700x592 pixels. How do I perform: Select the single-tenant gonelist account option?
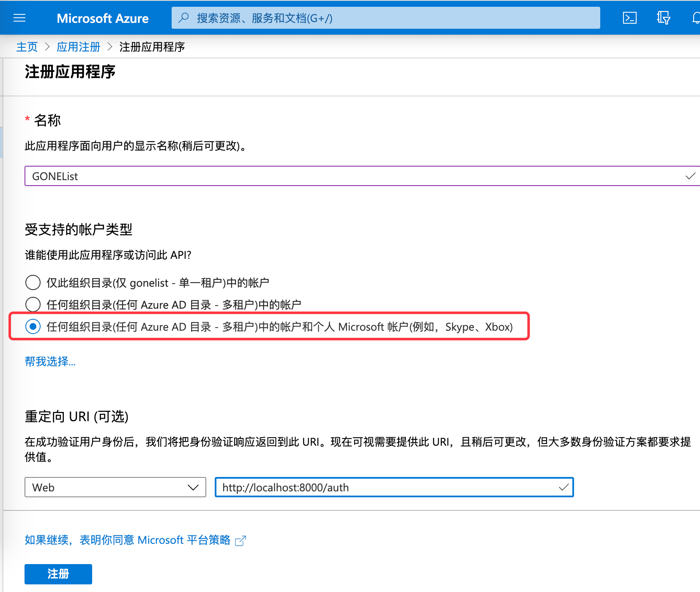[x=33, y=282]
